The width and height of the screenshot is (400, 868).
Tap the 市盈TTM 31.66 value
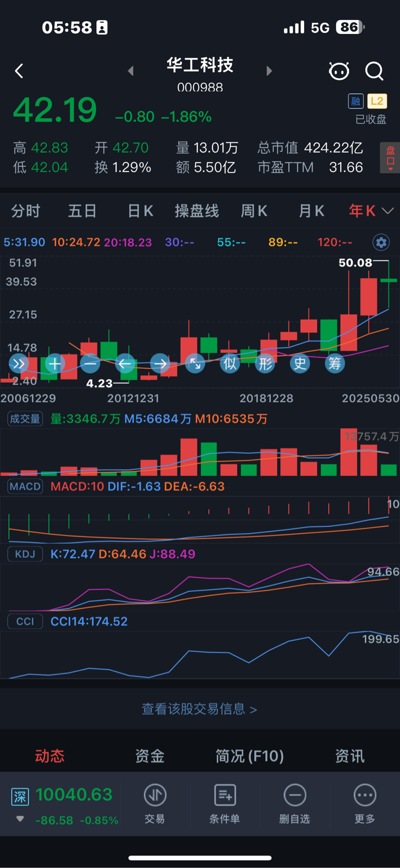coord(310,167)
